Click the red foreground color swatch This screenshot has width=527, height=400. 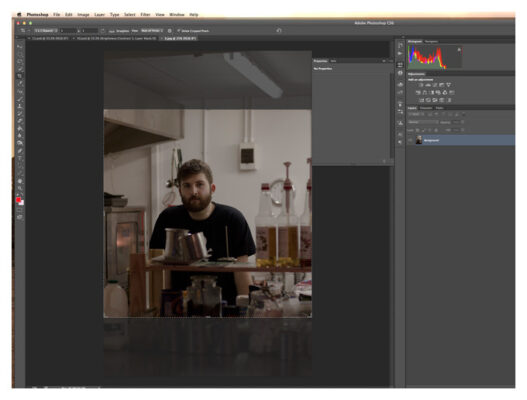(x=19, y=200)
